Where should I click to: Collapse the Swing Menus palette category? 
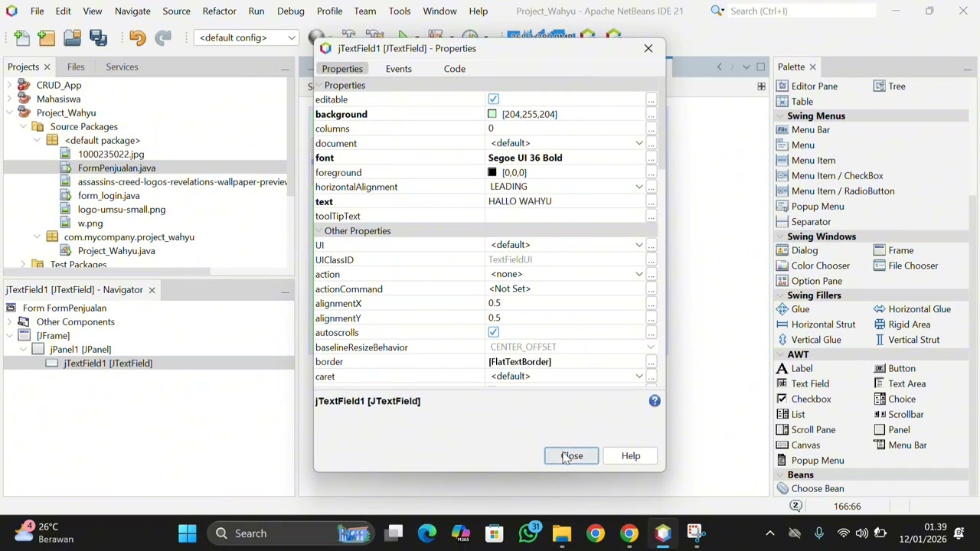(782, 116)
